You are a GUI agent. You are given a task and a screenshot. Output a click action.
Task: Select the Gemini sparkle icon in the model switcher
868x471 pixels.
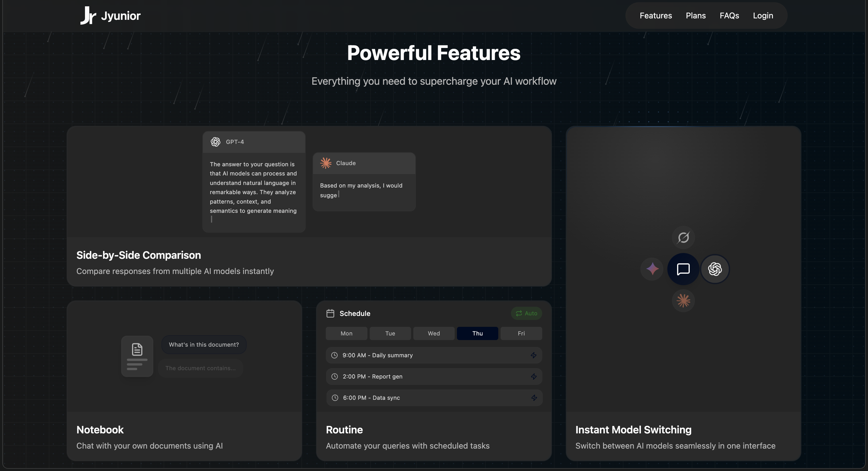pos(652,269)
